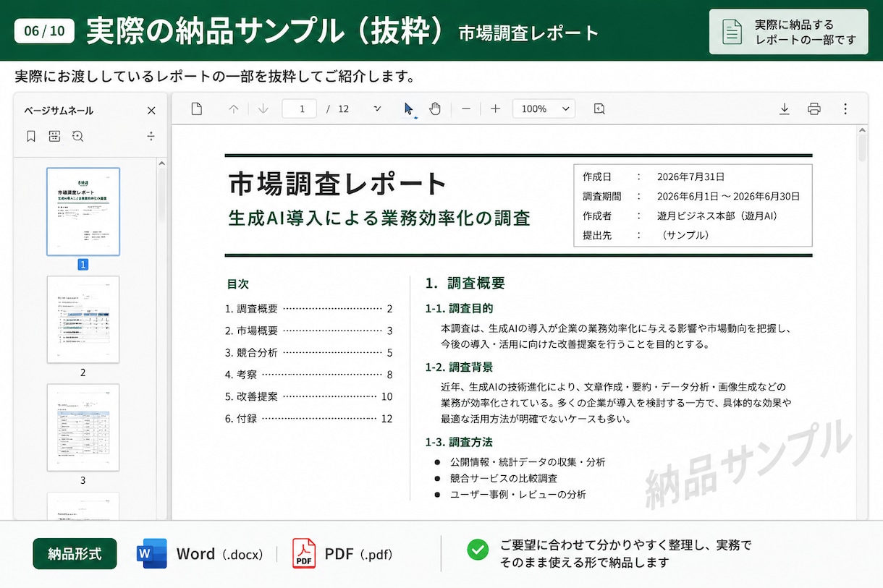Click the total pages '12' text
Viewport: 883px width, 588px height.
click(344, 109)
